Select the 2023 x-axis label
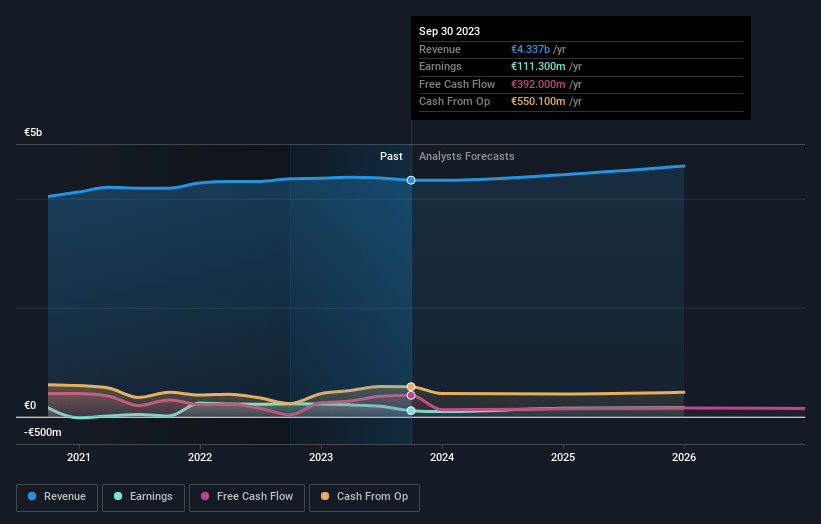Viewport: 821px width, 524px height. (321, 457)
